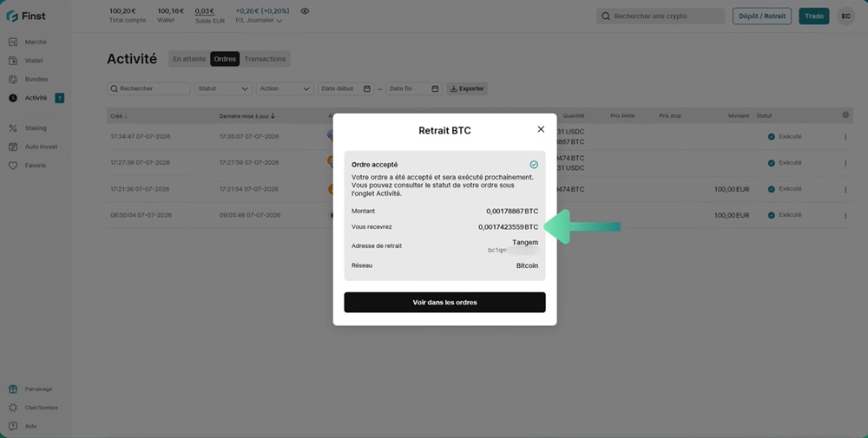Switch to En attente tab
The image size is (868, 438).
tap(188, 59)
